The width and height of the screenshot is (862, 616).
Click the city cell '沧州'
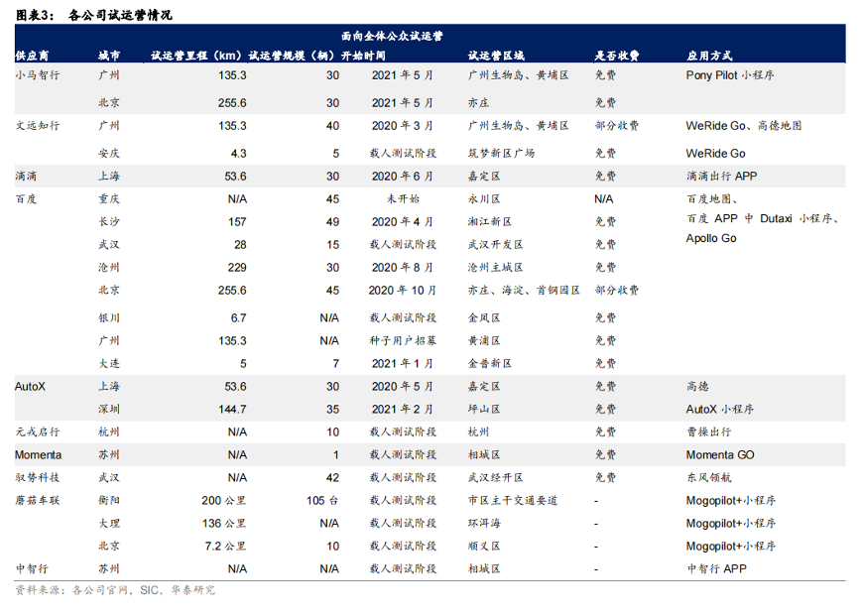(x=109, y=268)
